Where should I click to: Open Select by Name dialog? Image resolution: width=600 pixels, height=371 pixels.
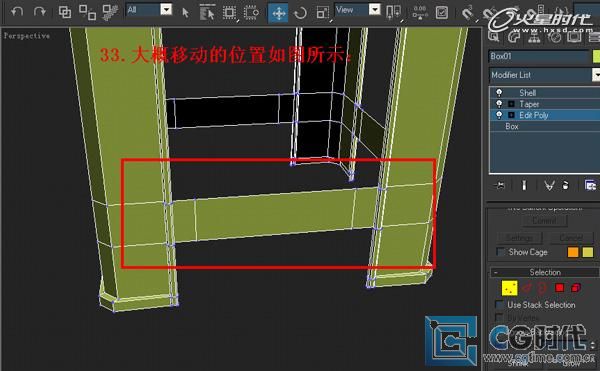pos(207,13)
